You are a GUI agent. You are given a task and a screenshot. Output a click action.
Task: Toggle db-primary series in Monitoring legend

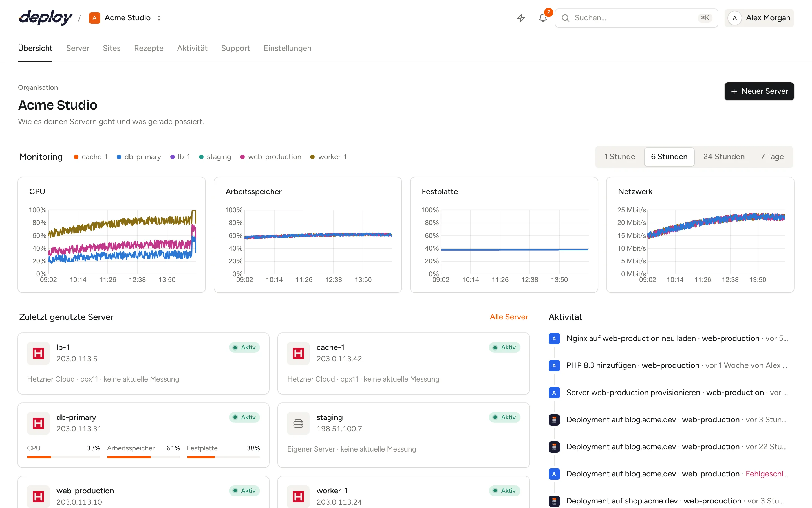pos(139,157)
